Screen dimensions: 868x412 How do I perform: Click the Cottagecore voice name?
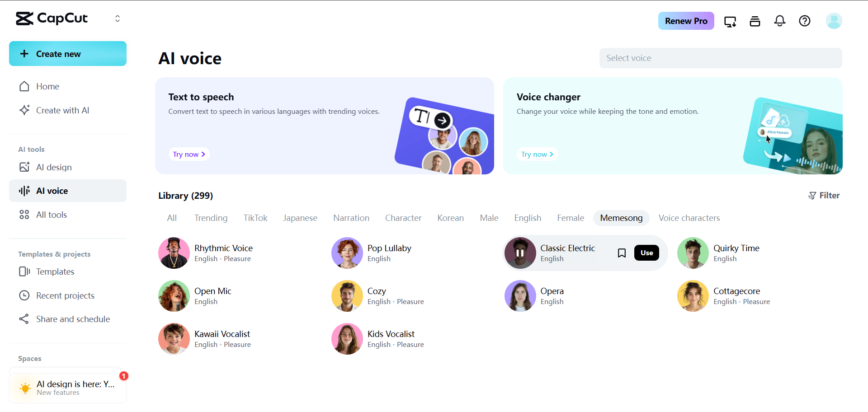737,291
